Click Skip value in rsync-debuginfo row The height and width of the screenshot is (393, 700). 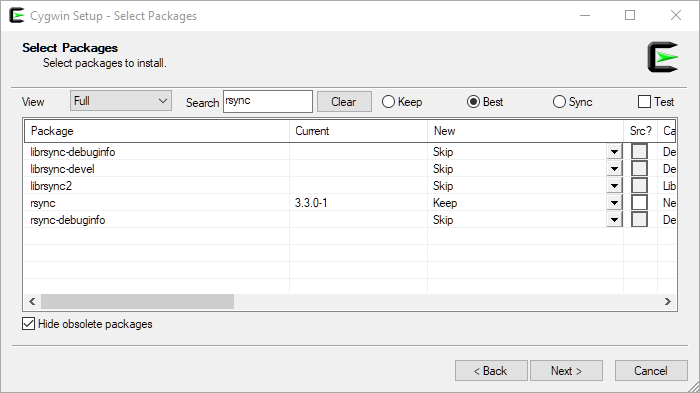[443, 220]
